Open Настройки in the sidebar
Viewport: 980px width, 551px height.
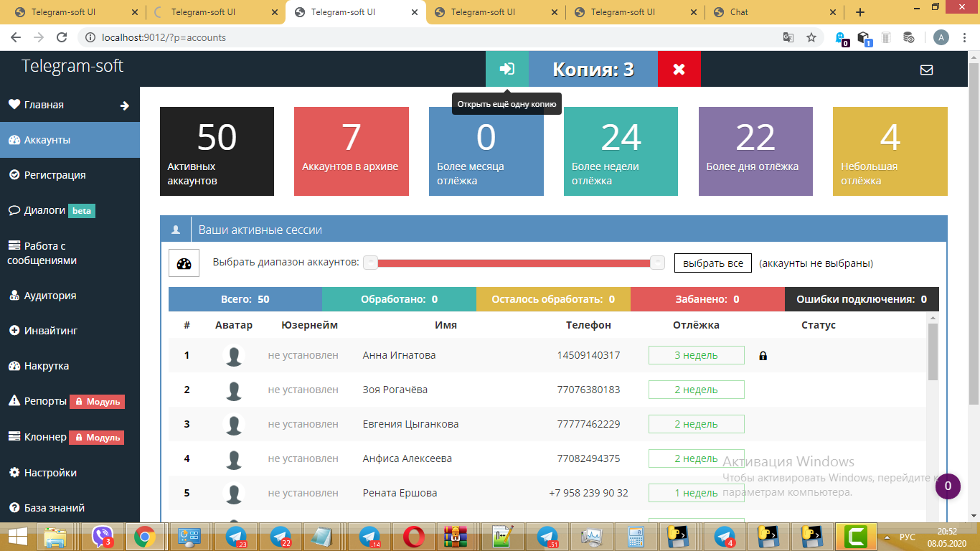coord(70,473)
